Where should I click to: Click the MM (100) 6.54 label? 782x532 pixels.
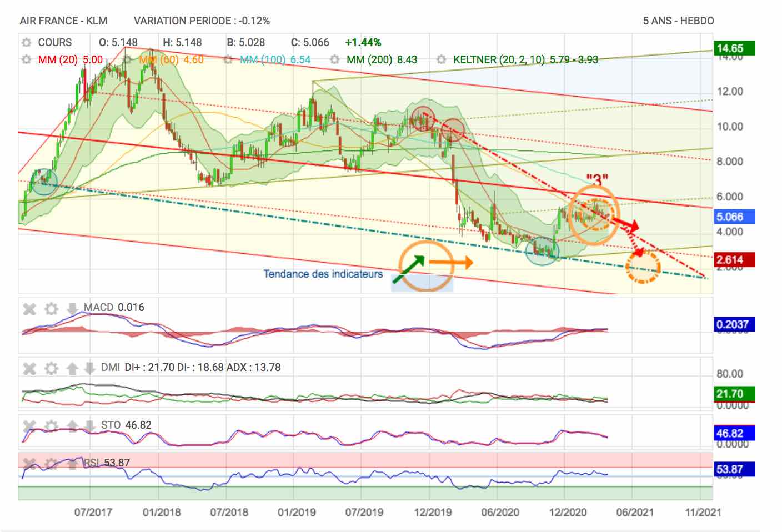275,59
